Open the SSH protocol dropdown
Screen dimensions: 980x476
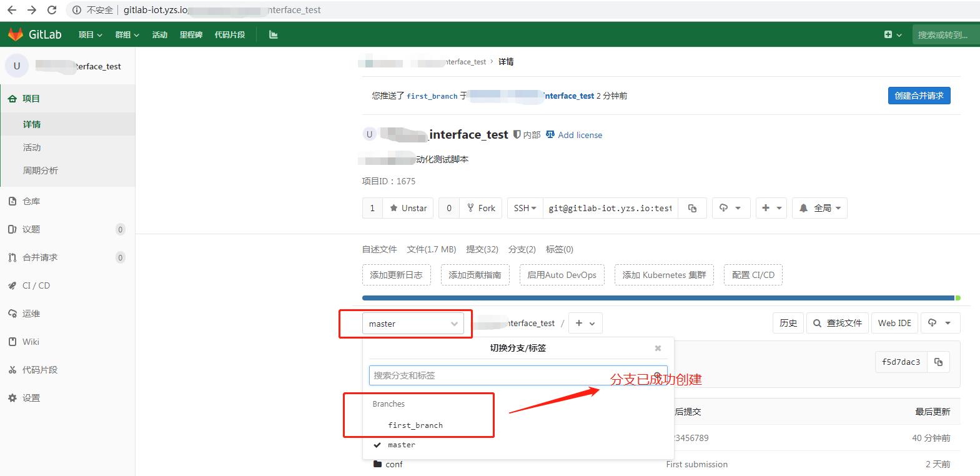(x=525, y=208)
